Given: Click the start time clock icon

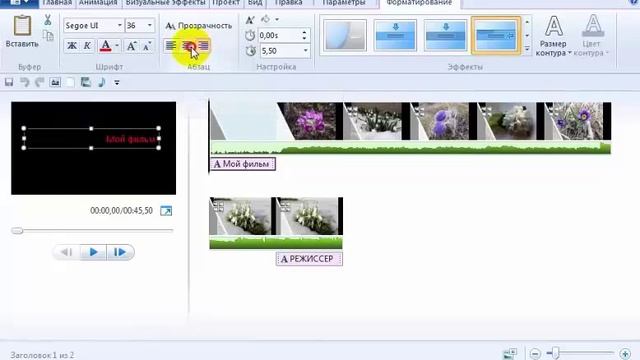Looking at the screenshot, I should (250, 36).
